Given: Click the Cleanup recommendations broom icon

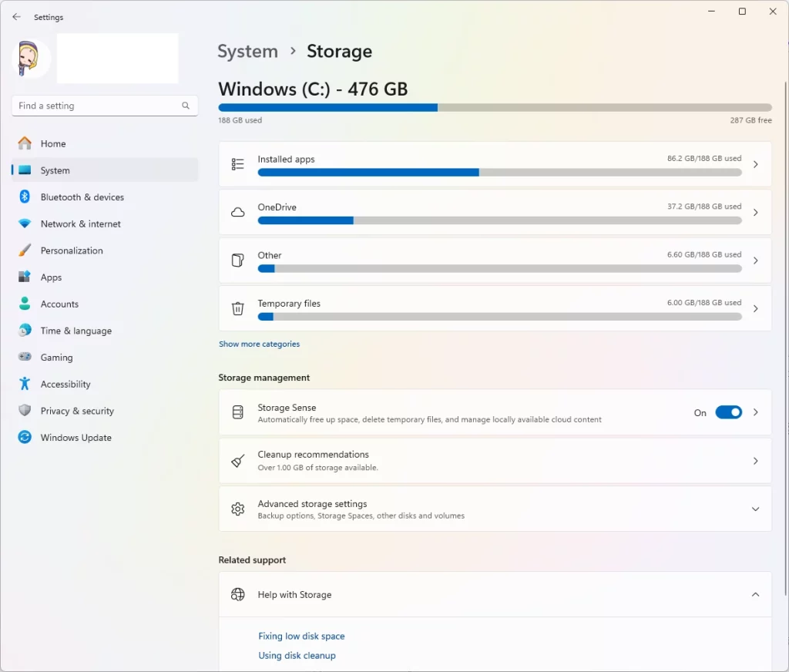Looking at the screenshot, I should 237,461.
